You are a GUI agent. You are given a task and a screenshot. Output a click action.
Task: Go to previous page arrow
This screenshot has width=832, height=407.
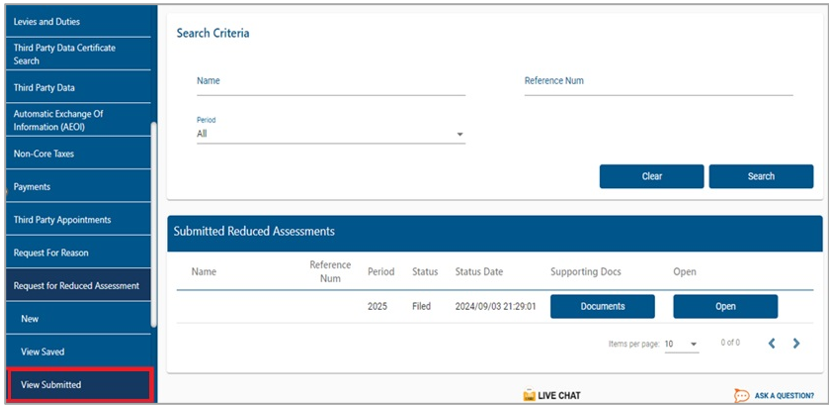pyautogui.click(x=772, y=343)
